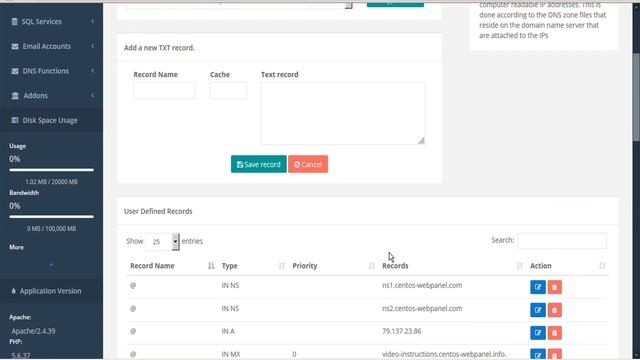Viewport: 640px width, 360px height.
Task: Edit the ns2.centos-webpanel.com record
Action: tap(538, 310)
